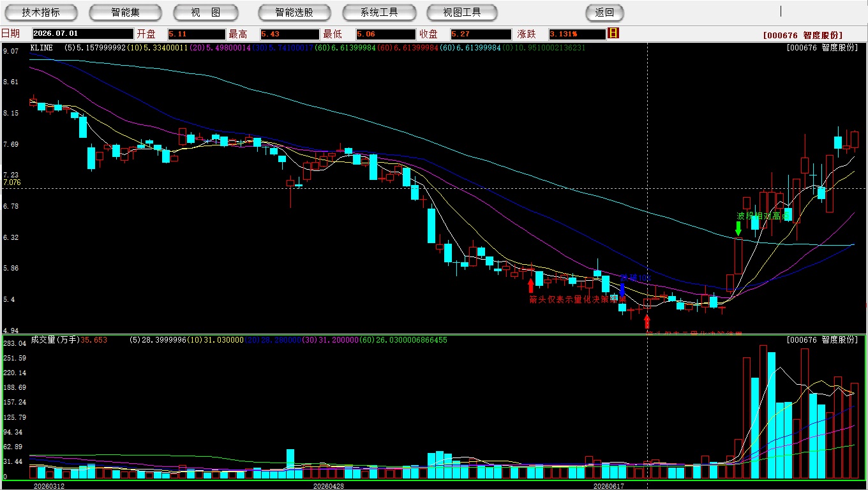Click volume value 35.653
868x490 pixels.
click(x=94, y=340)
